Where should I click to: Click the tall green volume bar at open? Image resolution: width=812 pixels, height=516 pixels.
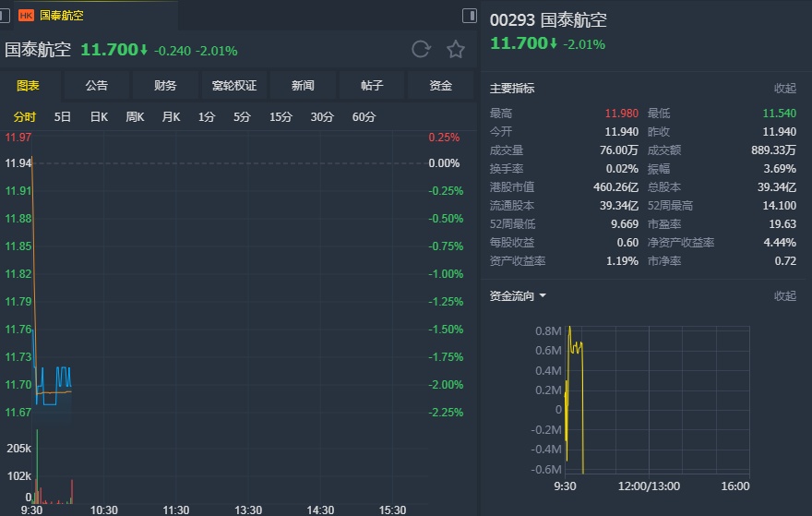click(x=37, y=466)
